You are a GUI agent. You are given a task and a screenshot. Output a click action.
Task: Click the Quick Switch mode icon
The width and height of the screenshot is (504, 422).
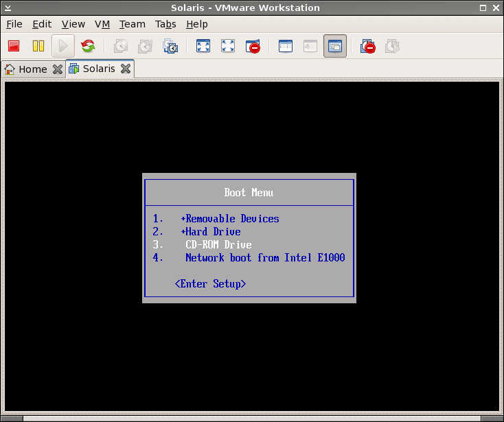point(228,45)
